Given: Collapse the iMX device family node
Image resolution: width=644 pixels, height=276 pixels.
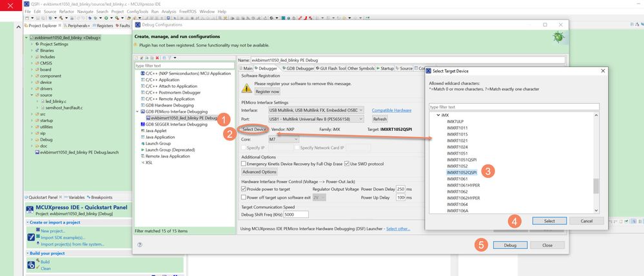Looking at the screenshot, I should click(438, 115).
